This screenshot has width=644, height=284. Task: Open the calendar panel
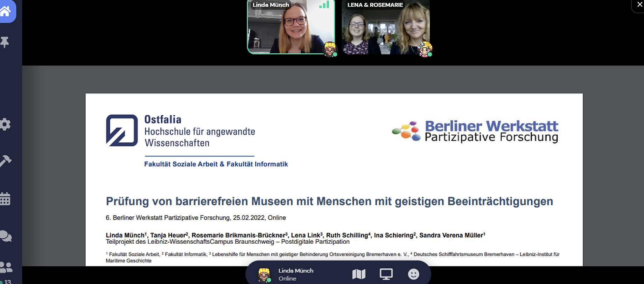click(5, 199)
